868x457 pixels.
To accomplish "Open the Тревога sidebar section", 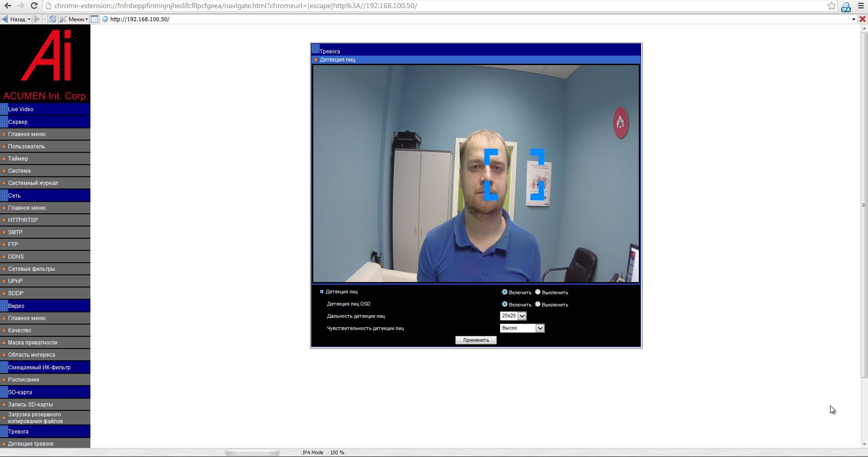I will coord(45,431).
